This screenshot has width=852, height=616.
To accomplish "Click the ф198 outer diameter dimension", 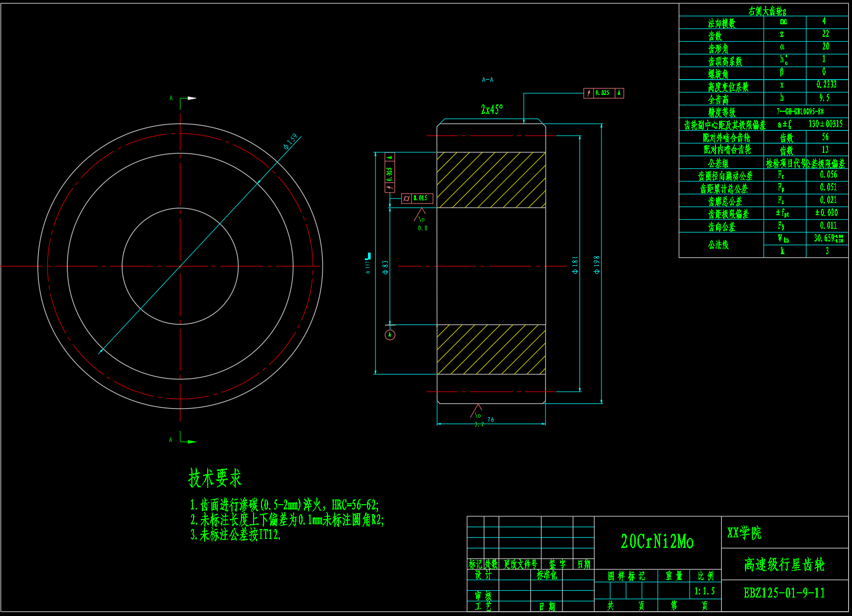I will point(596,265).
